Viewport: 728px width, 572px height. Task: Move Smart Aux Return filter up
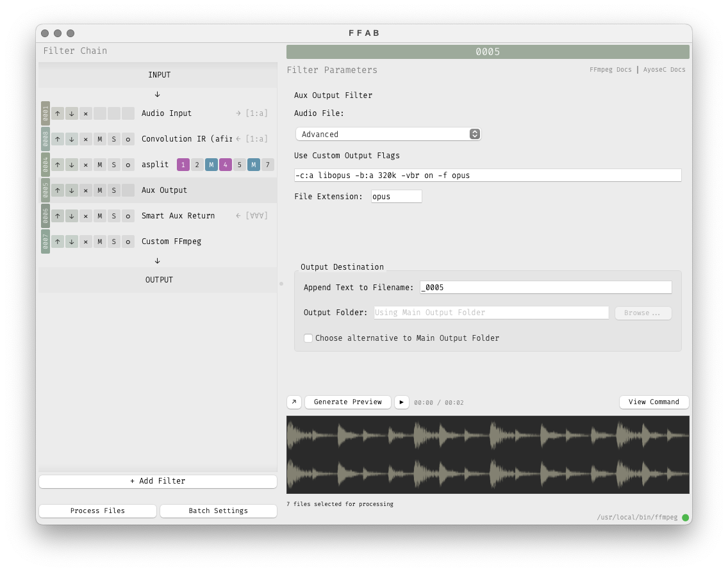click(x=58, y=216)
